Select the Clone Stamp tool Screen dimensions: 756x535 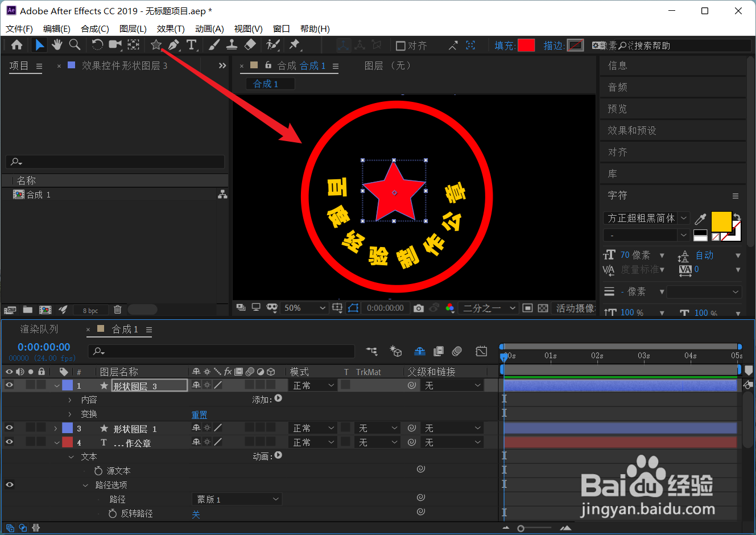pos(232,45)
